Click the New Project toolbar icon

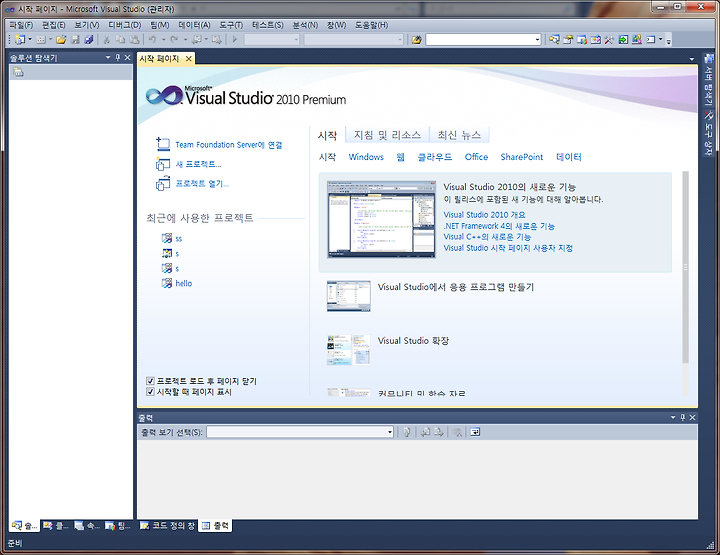pos(20,40)
